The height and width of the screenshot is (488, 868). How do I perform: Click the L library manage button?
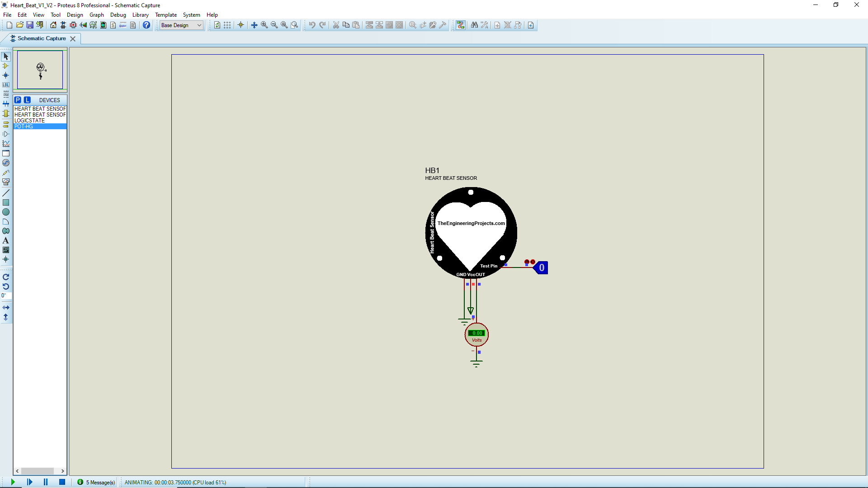tap(27, 100)
